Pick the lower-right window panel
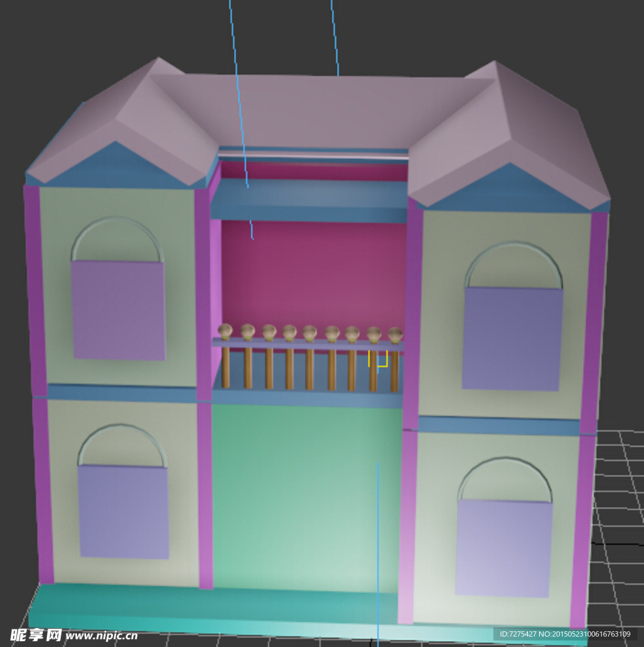Viewport: 644px width, 647px height. coord(503,547)
